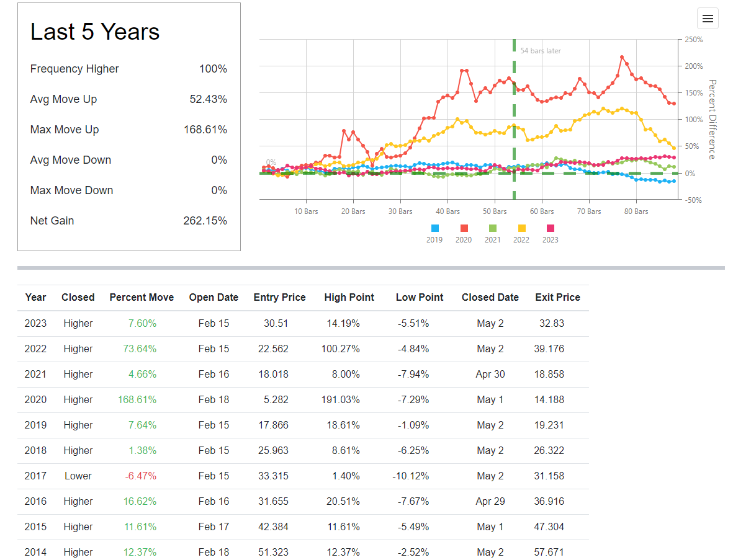
Task: Select the 168.61% percent move cell
Action: point(137,400)
